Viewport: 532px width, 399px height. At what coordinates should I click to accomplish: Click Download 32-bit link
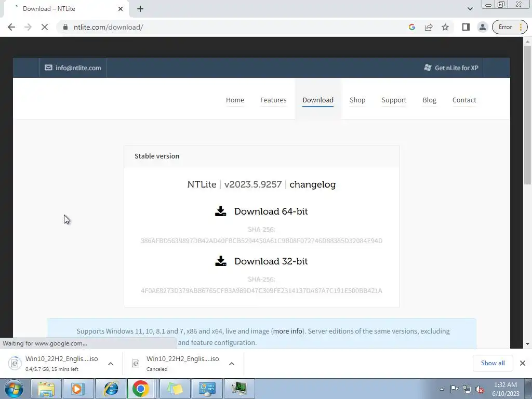click(x=271, y=261)
